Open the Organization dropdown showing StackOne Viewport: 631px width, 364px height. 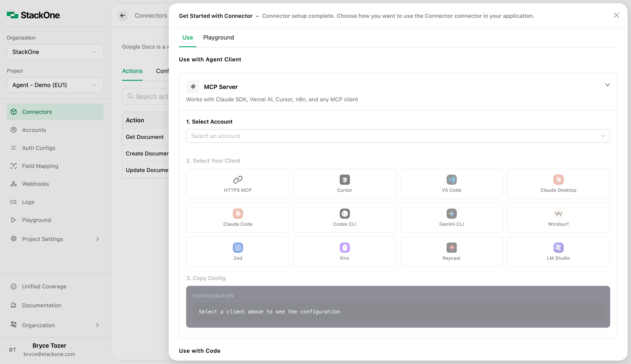55,52
